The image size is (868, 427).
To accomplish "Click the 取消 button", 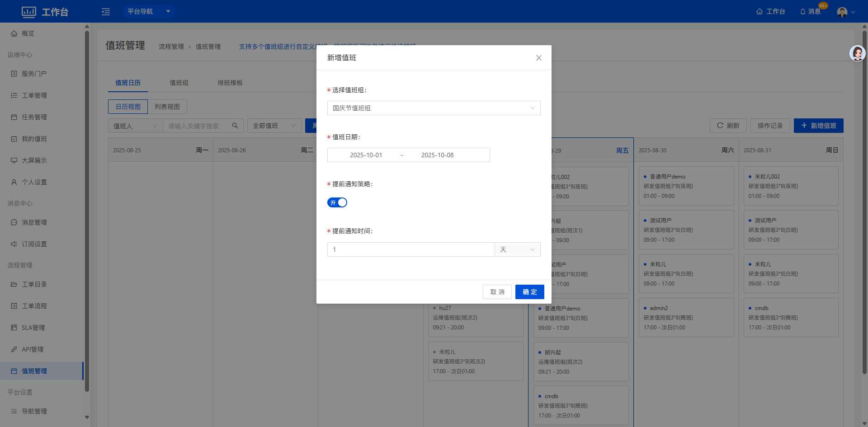I will coord(497,292).
